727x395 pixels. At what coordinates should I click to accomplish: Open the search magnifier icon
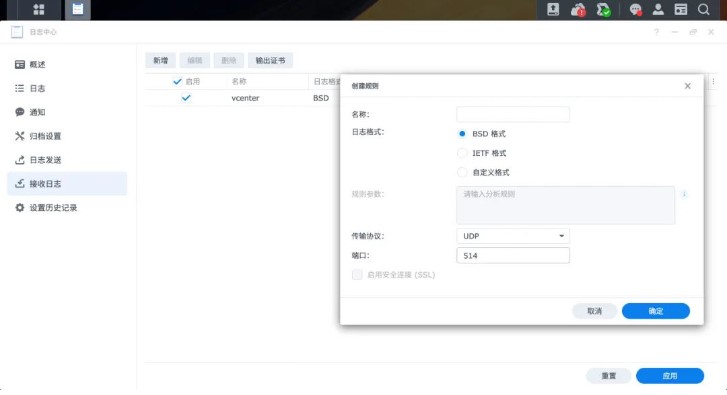(x=703, y=9)
